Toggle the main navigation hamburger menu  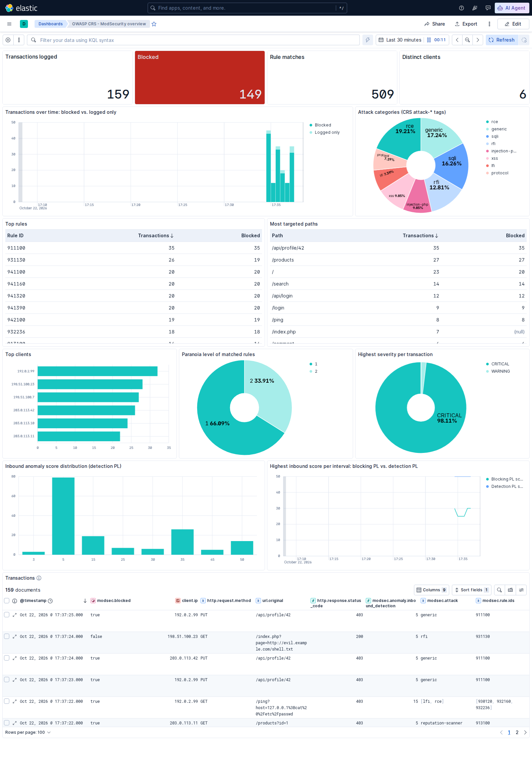(x=9, y=24)
